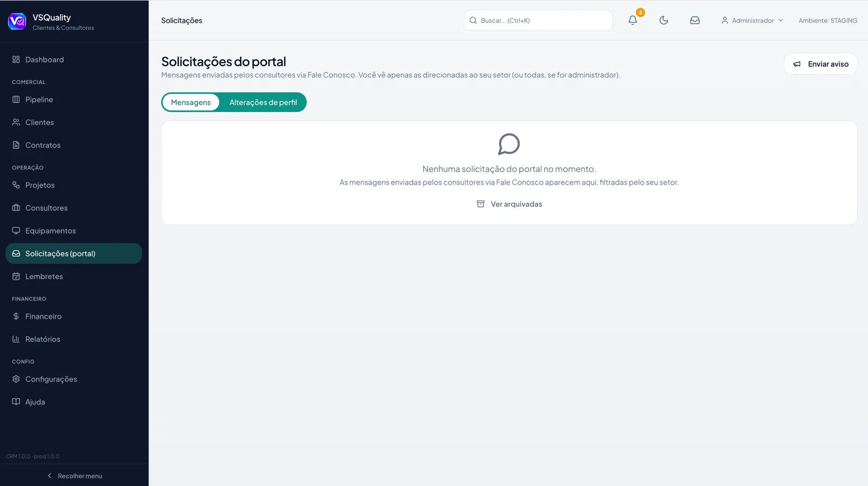Image resolution: width=868 pixels, height=486 pixels.
Task: Open the Relatórios menu item
Action: (74, 339)
